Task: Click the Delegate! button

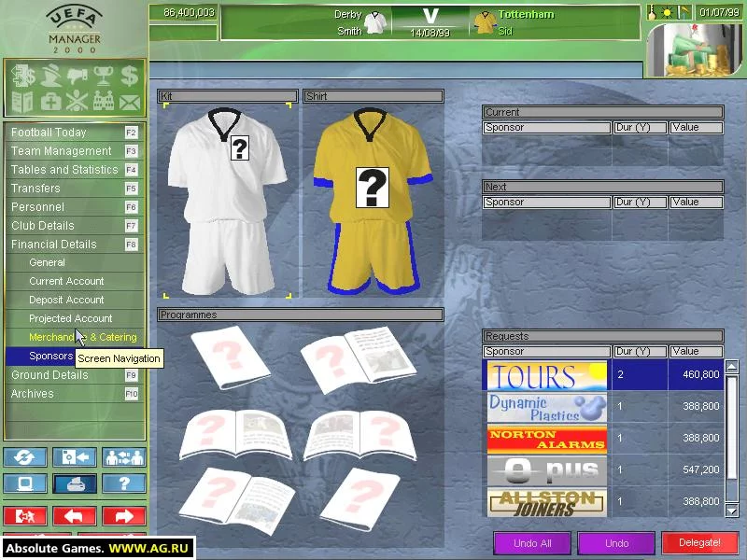Action: (x=699, y=543)
